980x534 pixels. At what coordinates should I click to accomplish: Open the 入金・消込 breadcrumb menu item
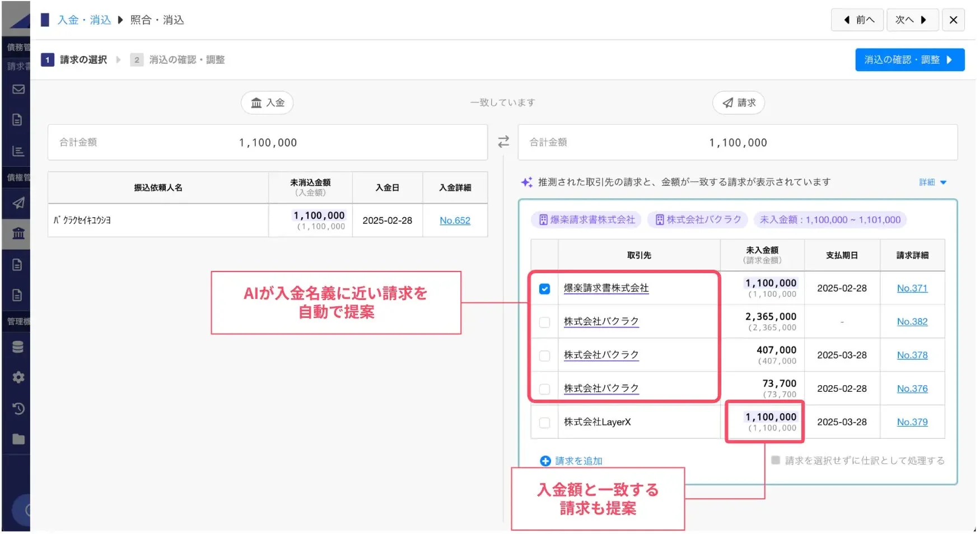point(85,19)
